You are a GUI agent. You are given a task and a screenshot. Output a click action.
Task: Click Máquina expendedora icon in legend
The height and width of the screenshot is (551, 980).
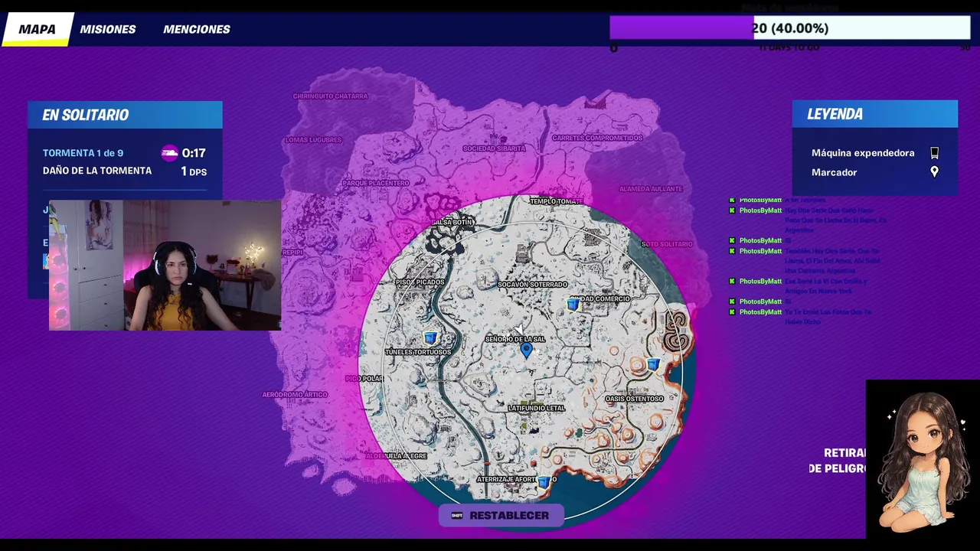point(934,153)
